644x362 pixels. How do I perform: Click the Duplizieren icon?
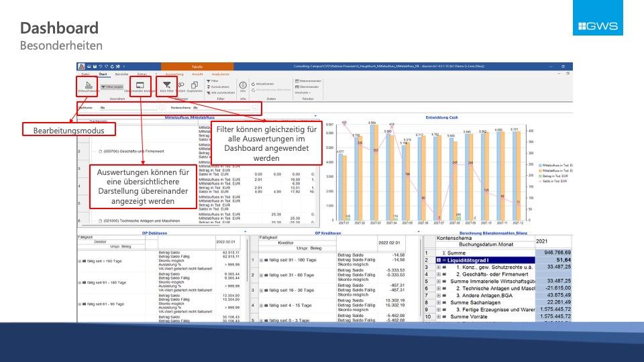tap(195, 86)
